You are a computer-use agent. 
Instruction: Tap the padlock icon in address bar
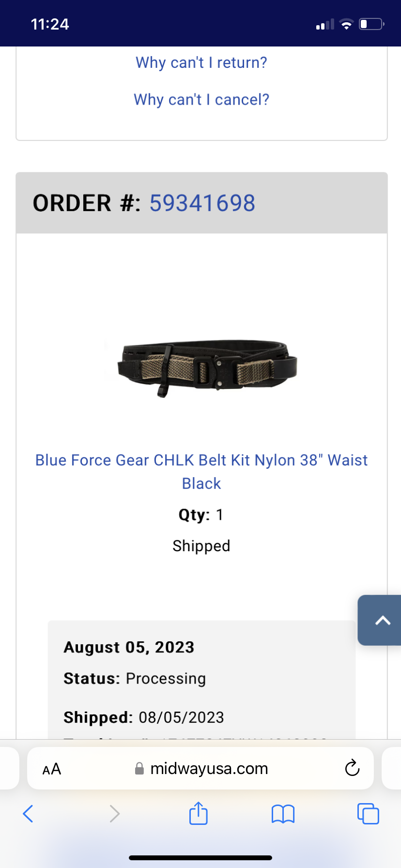139,768
